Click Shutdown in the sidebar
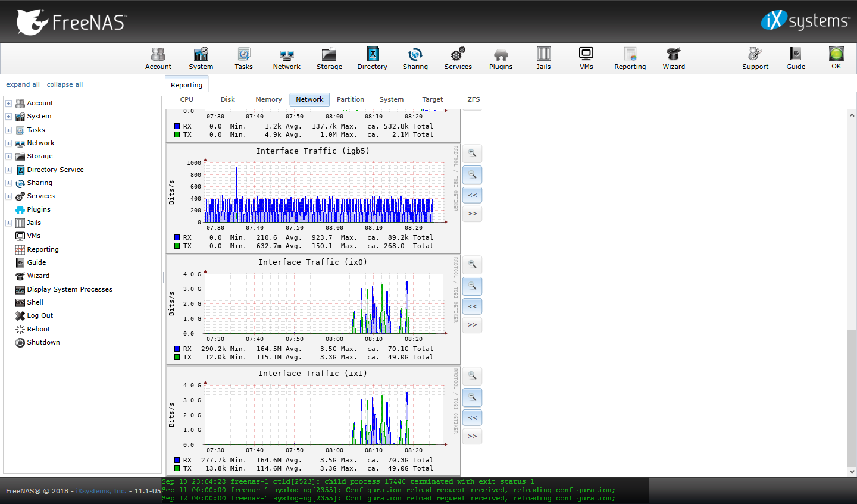The image size is (857, 504). click(x=43, y=342)
